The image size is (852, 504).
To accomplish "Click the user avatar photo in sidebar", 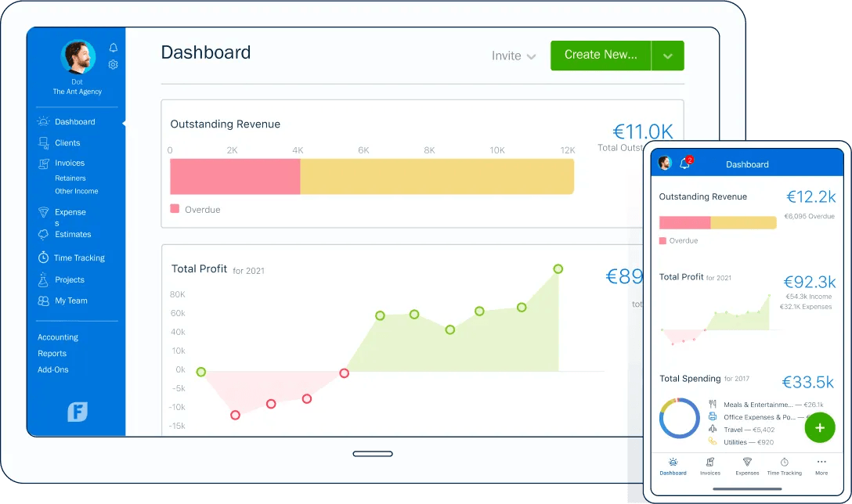I will 78,56.
